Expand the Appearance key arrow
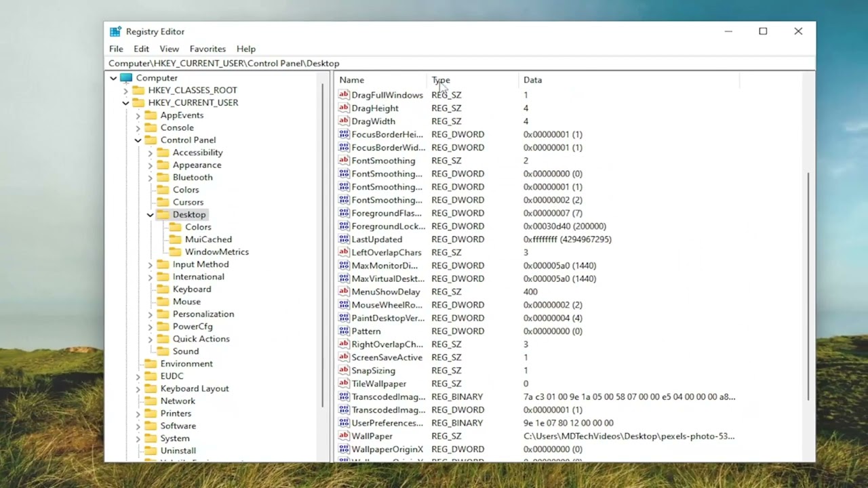The width and height of the screenshot is (868, 488). click(150, 165)
